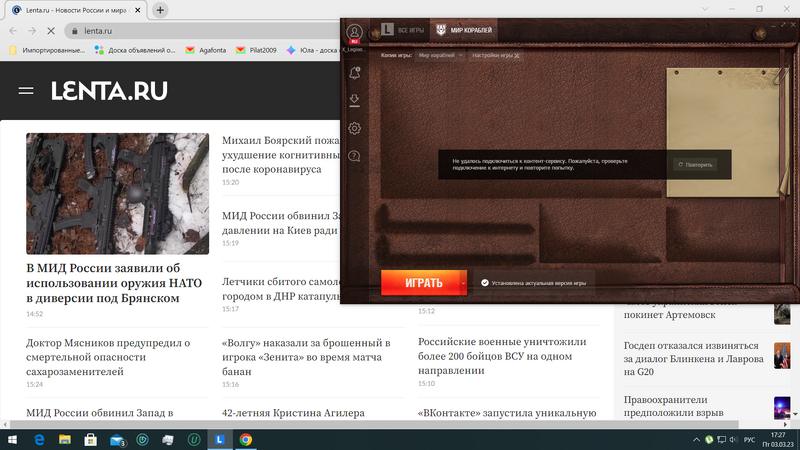This screenshot has width=800, height=450.
Task: Open File Explorer from taskbar
Action: click(65, 439)
